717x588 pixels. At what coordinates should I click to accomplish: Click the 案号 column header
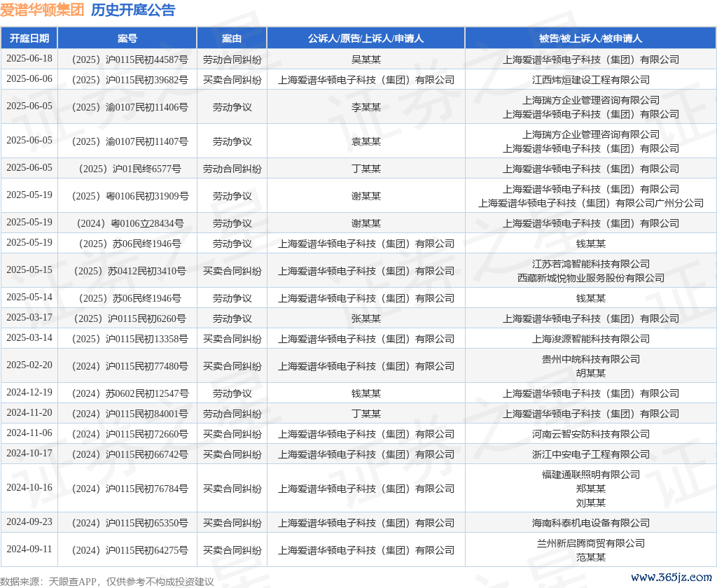[127, 38]
